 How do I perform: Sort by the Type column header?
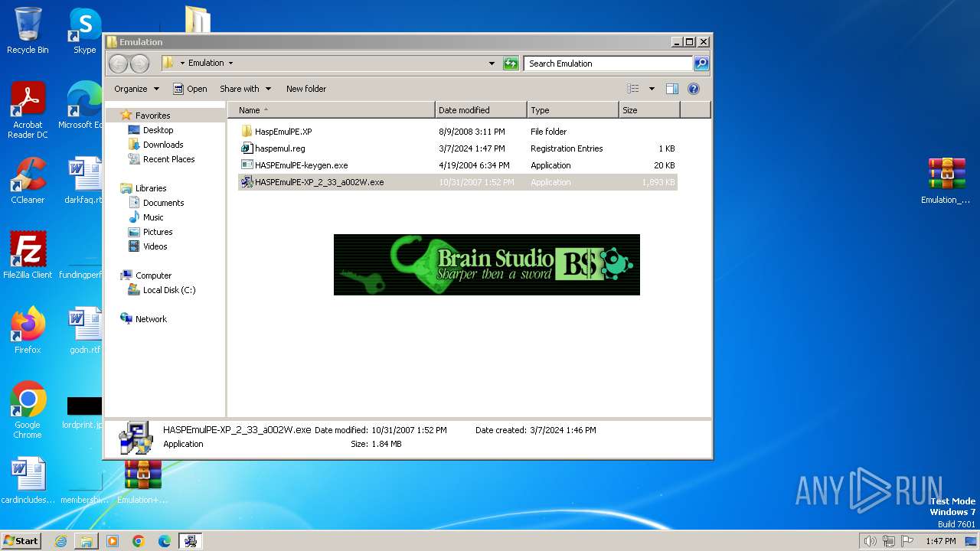pos(573,110)
